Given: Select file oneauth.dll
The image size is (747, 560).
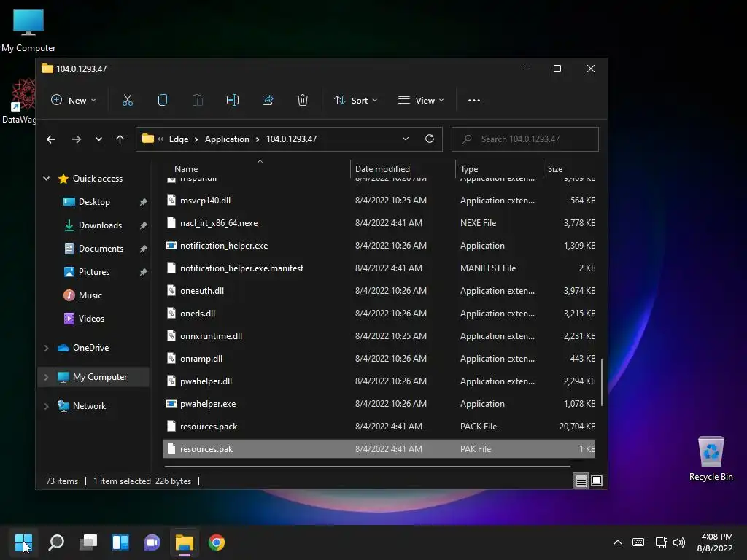Looking at the screenshot, I should pos(379,291).
